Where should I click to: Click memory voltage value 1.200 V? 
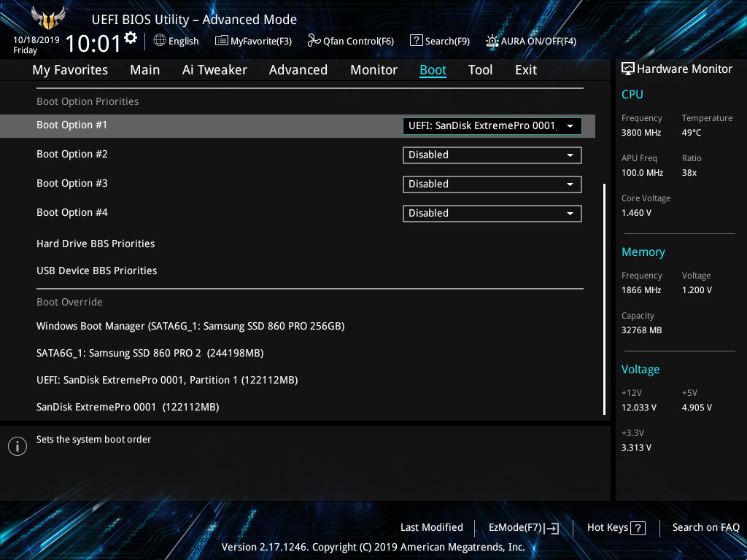[697, 290]
